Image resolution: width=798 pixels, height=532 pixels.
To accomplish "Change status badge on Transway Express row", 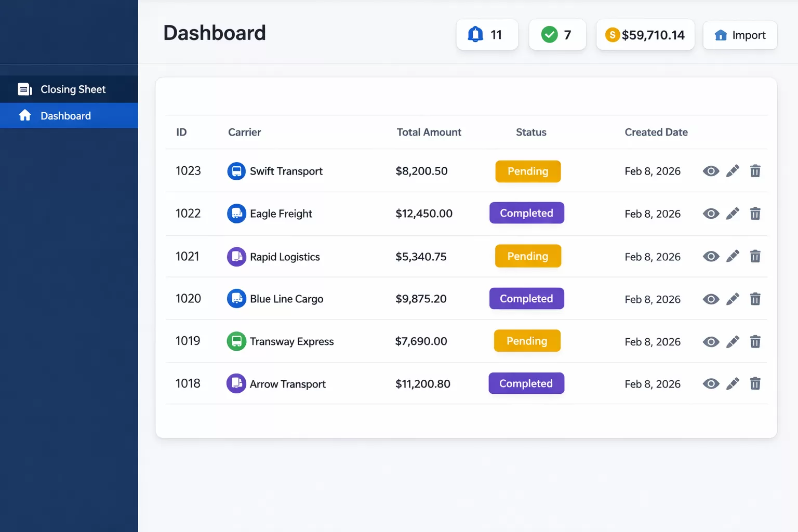I will [x=527, y=341].
